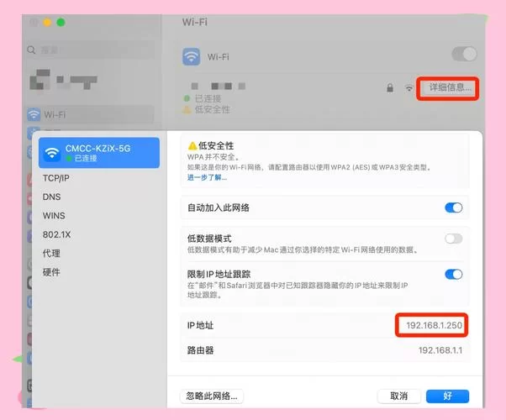The height and width of the screenshot is (420, 506).
Task: Enable 低数据模式 switch
Action: tap(453, 239)
